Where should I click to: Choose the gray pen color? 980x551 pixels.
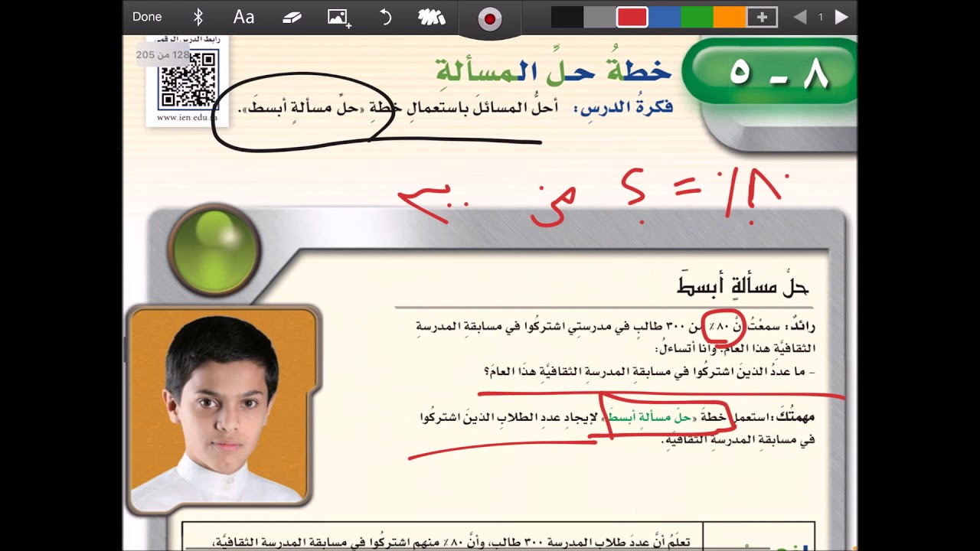pos(599,17)
